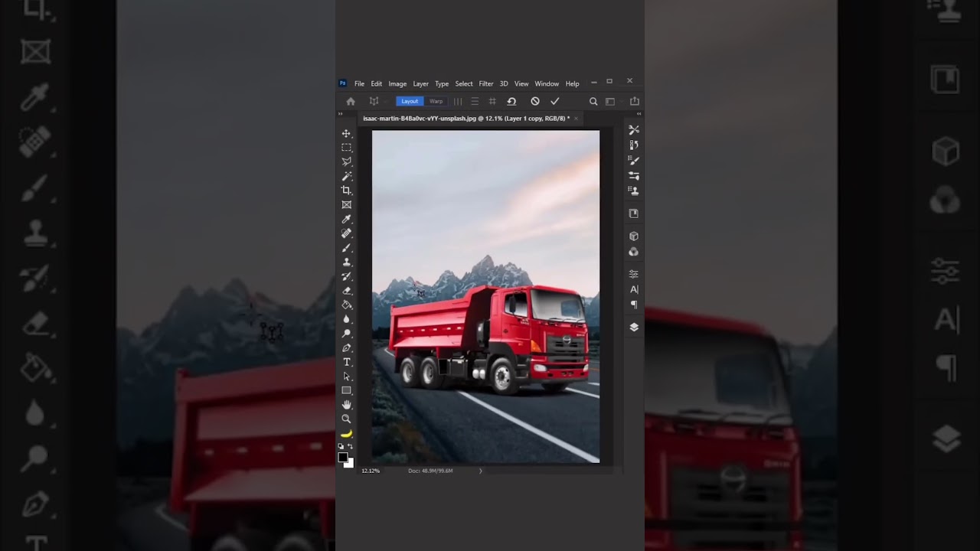Click straighten vertical lines icon
980x551 pixels.
pyautogui.click(x=458, y=101)
